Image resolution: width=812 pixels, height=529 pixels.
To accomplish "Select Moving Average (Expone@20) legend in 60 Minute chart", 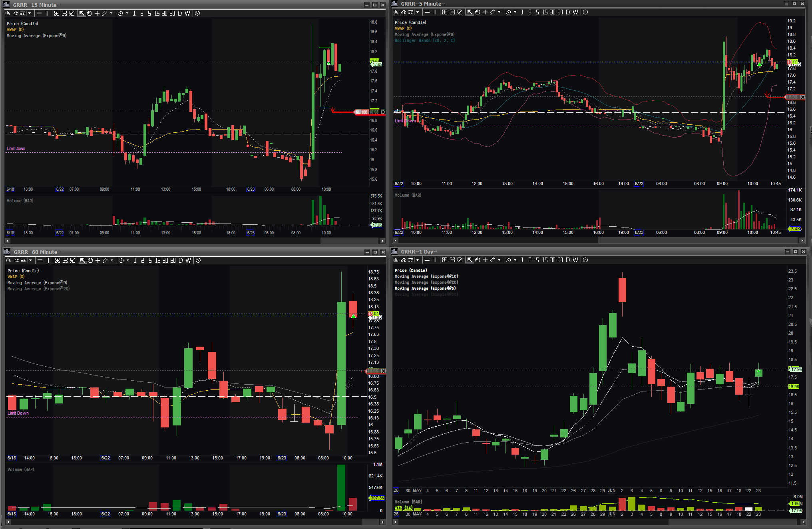I will click(38, 289).
